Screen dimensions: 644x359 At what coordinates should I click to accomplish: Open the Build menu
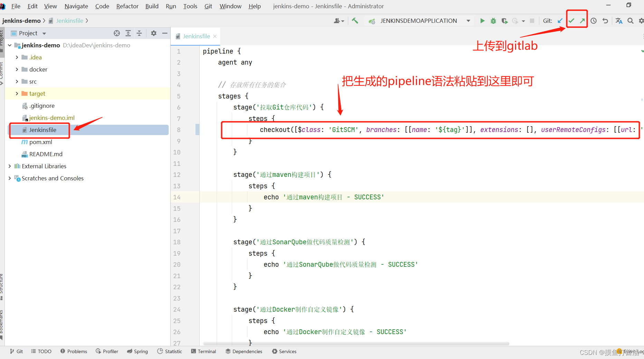tap(152, 6)
